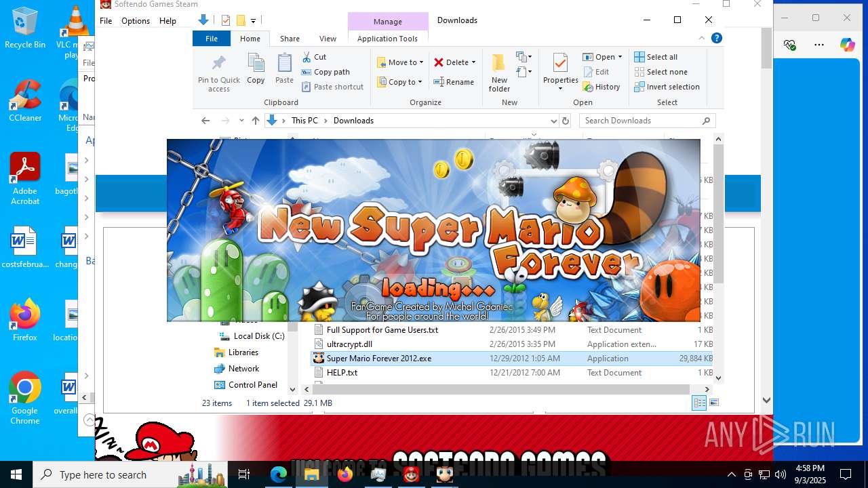Go up one folder with the up arrow
The width and height of the screenshot is (868, 488).
(x=255, y=121)
